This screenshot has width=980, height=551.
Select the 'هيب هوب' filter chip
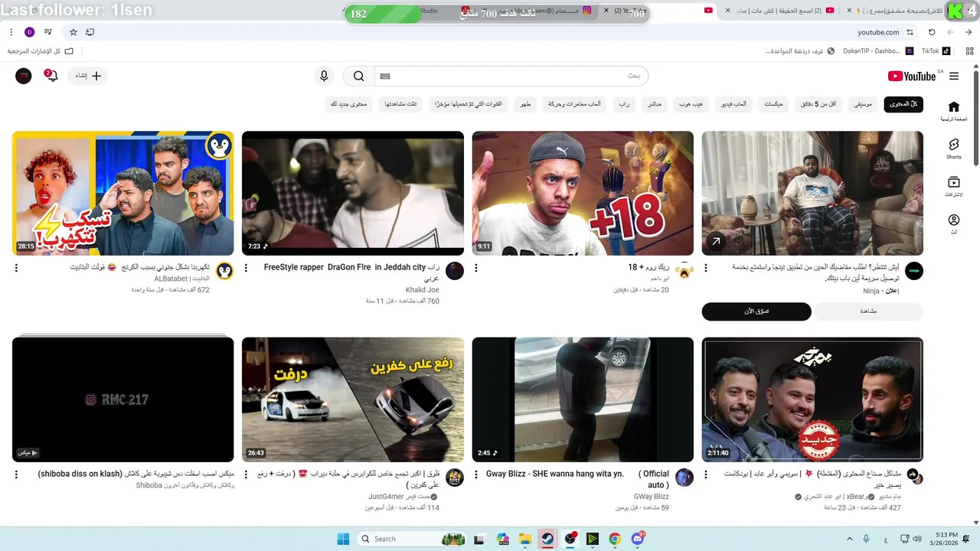tap(691, 104)
